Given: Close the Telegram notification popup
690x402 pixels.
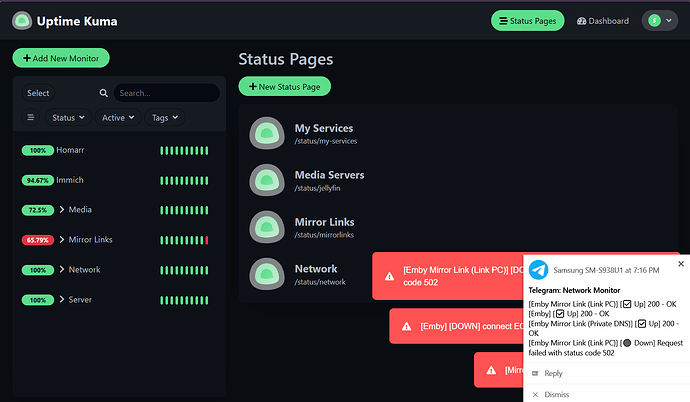Looking at the screenshot, I should point(681,264).
